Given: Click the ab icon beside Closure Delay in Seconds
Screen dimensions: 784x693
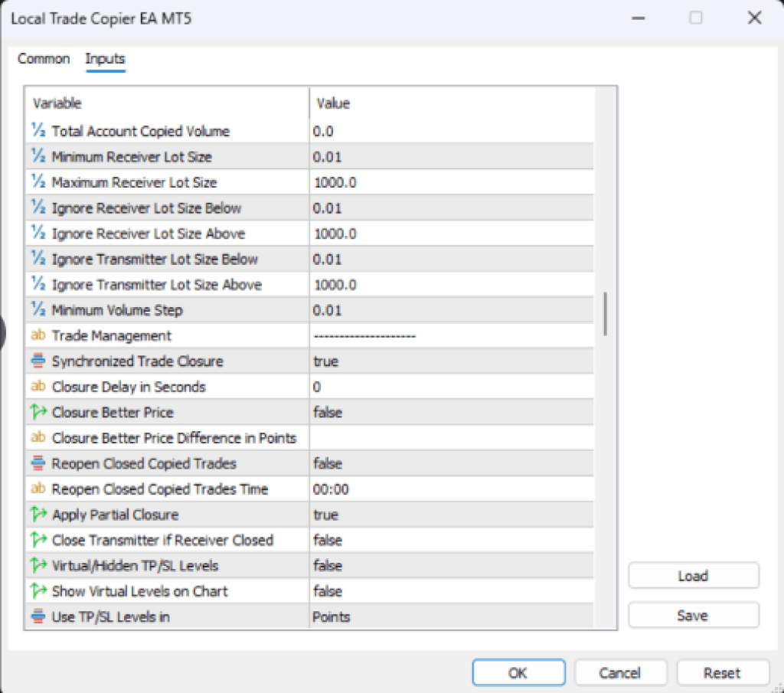Looking at the screenshot, I should click(38, 387).
